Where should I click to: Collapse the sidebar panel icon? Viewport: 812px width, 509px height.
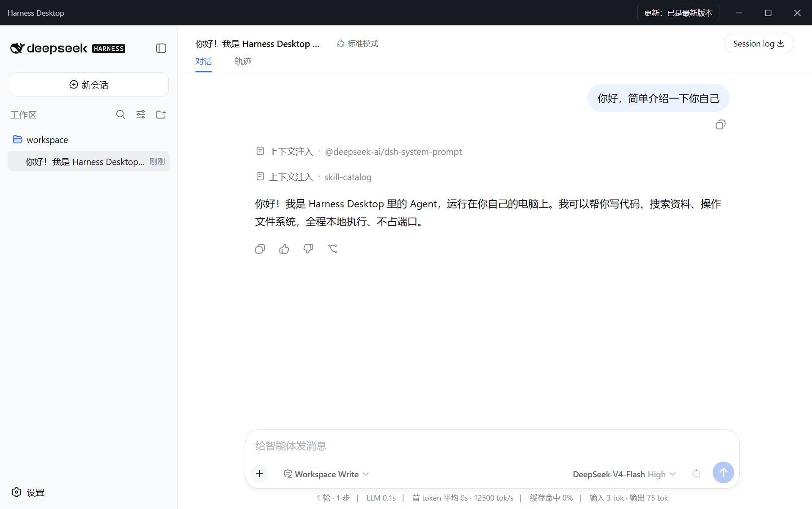click(161, 48)
